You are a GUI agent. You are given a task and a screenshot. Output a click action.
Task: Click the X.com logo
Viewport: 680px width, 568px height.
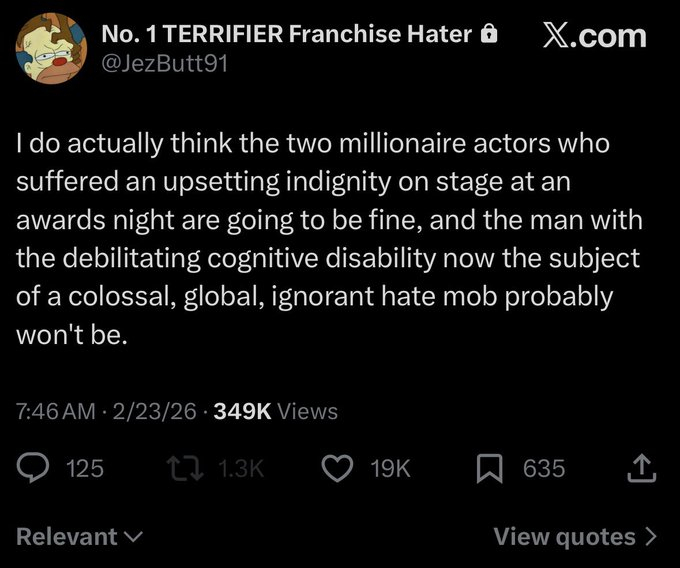594,36
